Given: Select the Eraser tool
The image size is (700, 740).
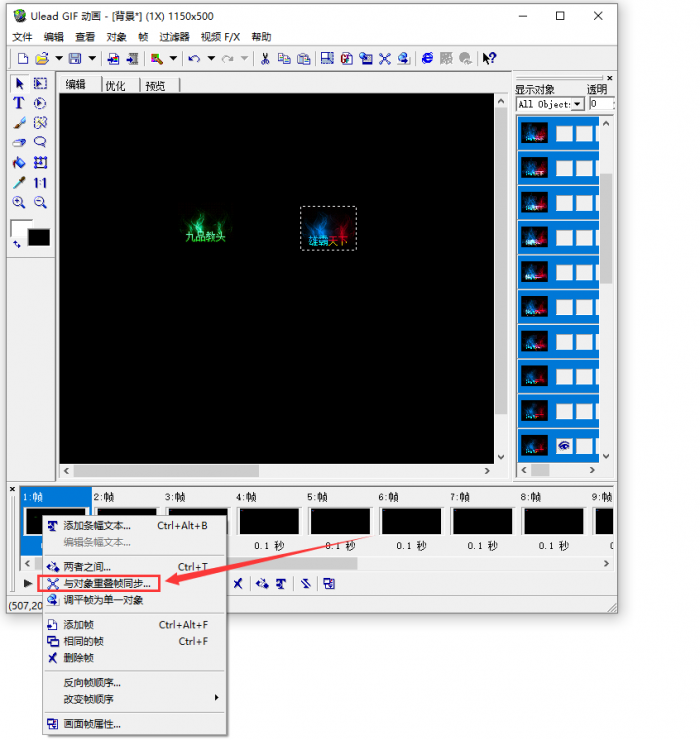Looking at the screenshot, I should (x=18, y=143).
